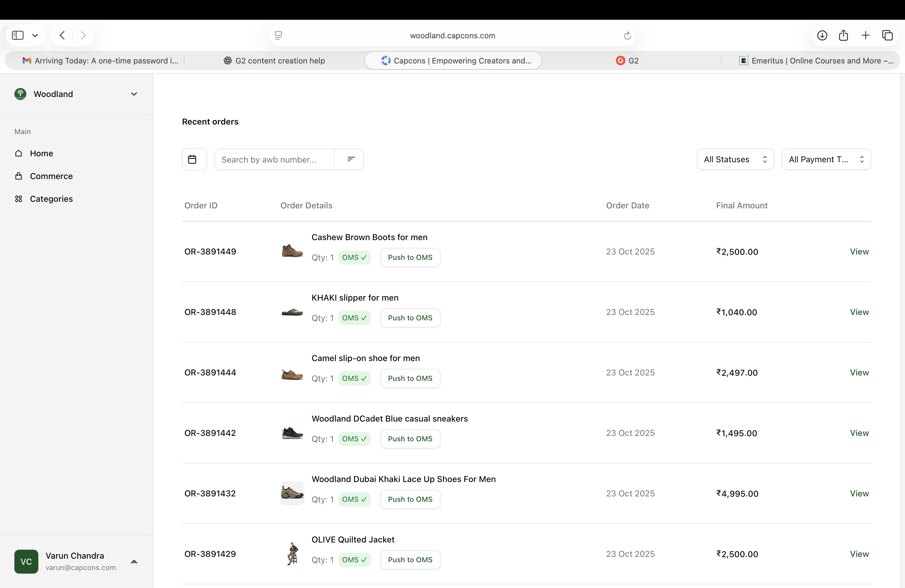
Task: Open the All Statuses dropdown
Action: click(735, 159)
